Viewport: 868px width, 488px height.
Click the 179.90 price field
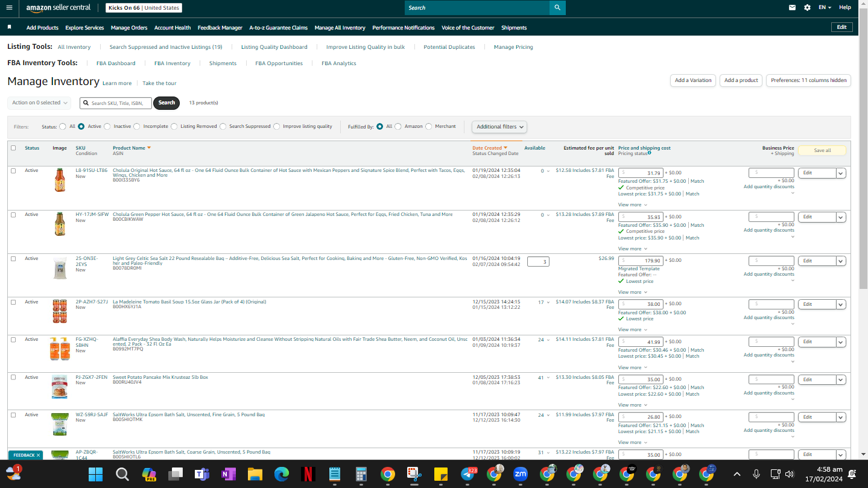pyautogui.click(x=641, y=261)
